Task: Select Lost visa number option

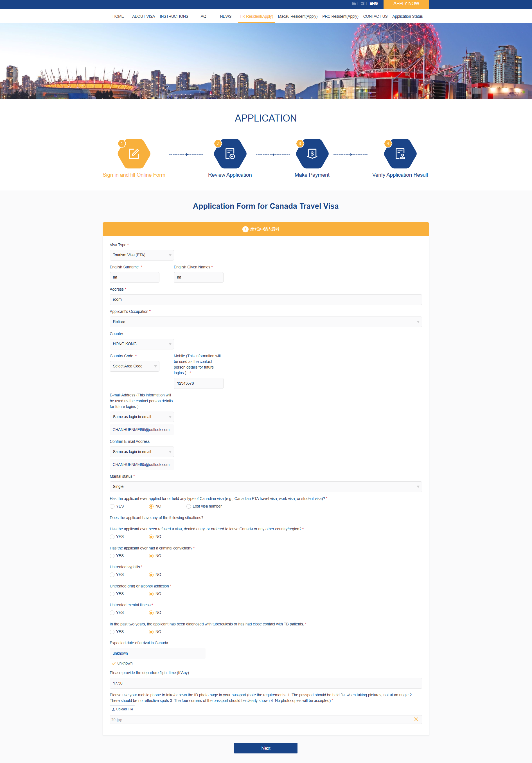Action: tap(189, 506)
